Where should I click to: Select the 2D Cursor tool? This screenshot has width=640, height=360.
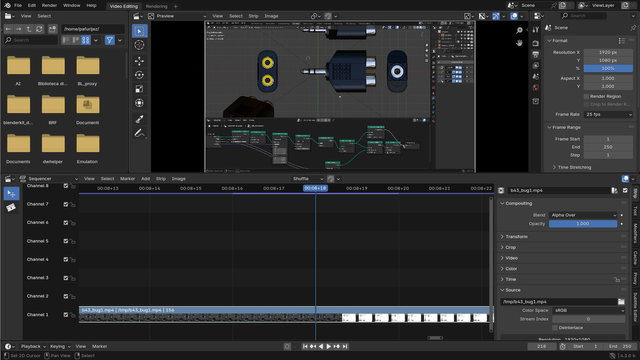point(140,45)
